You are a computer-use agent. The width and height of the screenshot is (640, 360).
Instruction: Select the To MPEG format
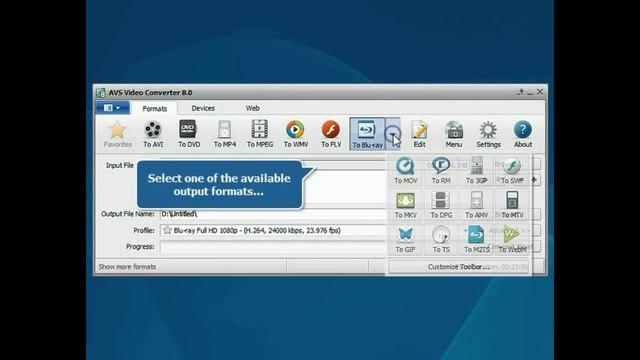(x=260, y=134)
